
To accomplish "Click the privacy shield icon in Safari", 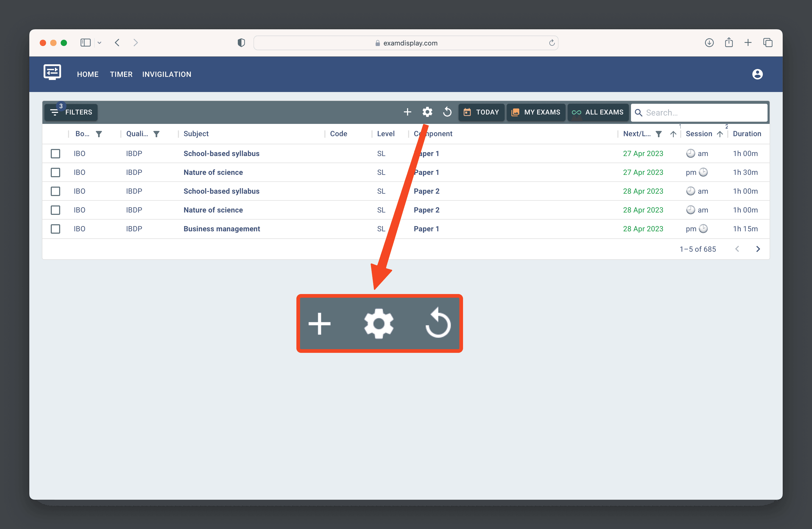I will tap(241, 43).
